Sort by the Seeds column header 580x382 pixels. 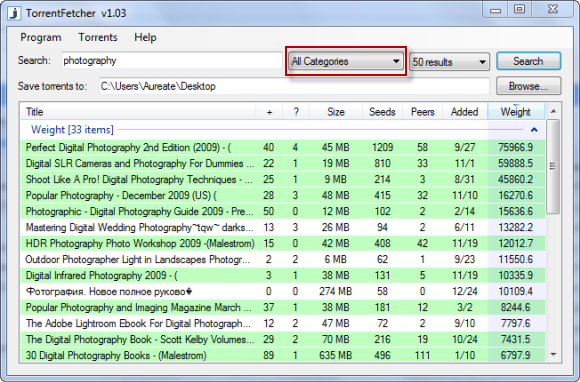tap(382, 112)
